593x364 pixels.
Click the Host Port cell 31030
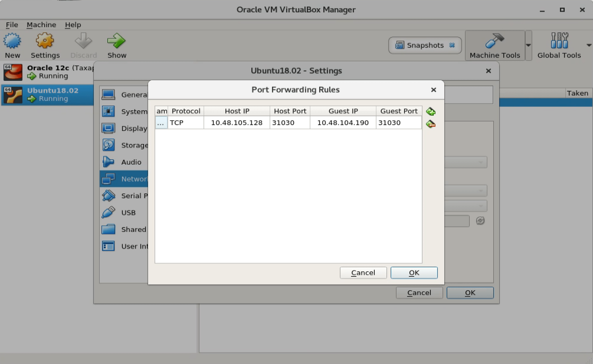click(x=290, y=123)
